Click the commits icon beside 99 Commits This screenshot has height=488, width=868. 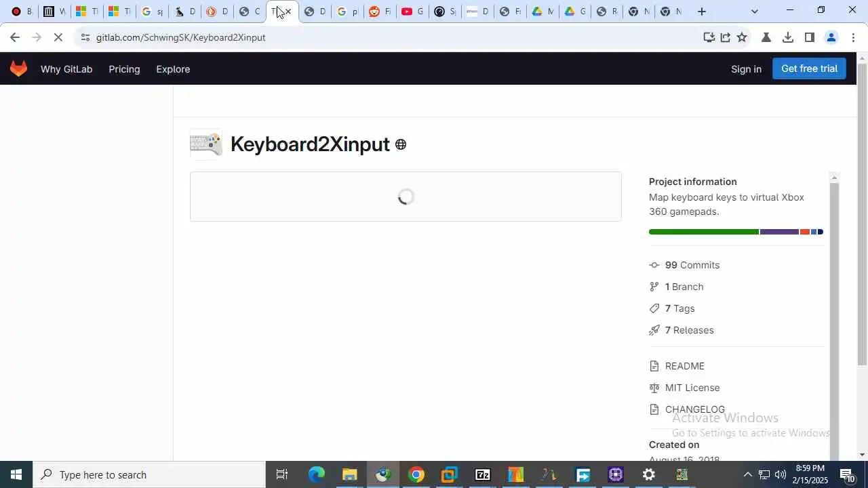[x=654, y=265]
